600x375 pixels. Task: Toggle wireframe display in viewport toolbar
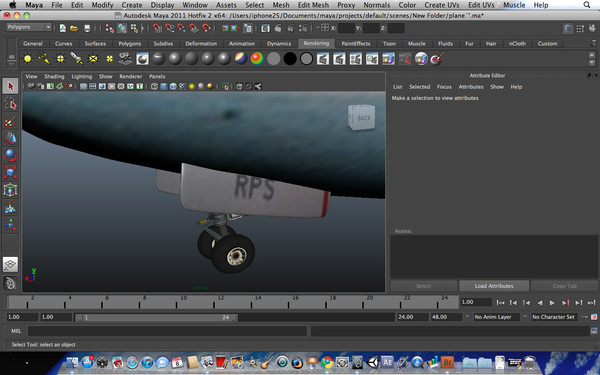click(x=154, y=86)
